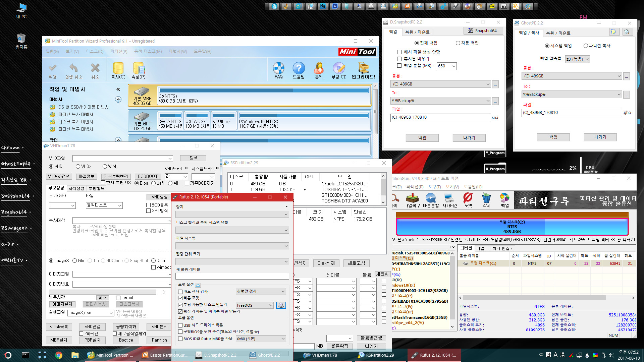
Task: Open the FAQ lifebuoy icon in MiniTool
Action: pyautogui.click(x=278, y=68)
